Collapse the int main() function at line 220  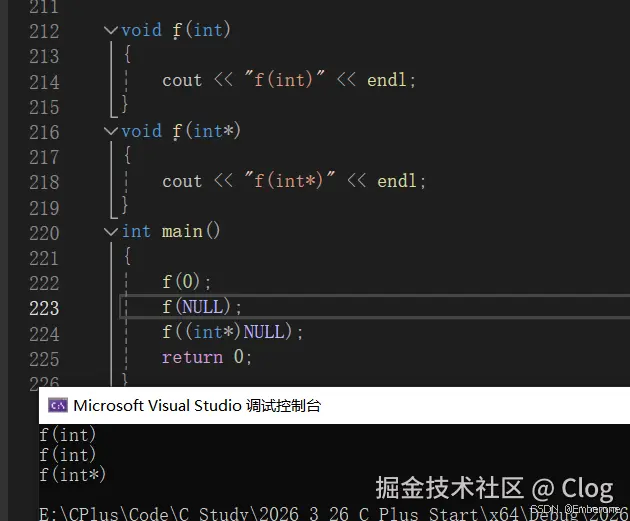[110, 231]
